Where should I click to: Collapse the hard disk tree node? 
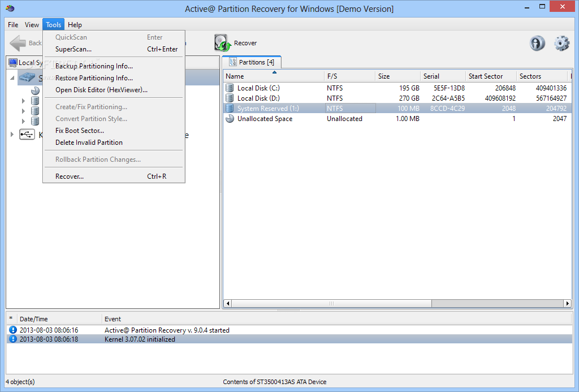pos(12,78)
